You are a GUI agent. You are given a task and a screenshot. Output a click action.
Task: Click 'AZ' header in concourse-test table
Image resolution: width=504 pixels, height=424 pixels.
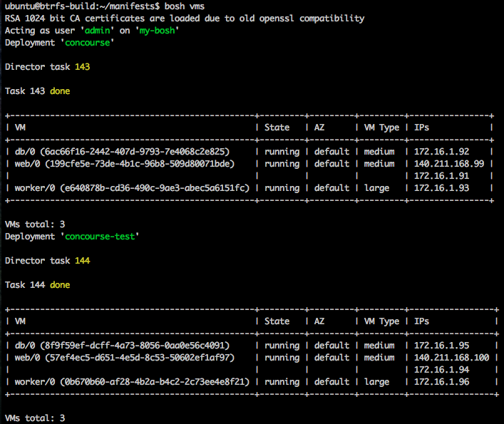319,321
